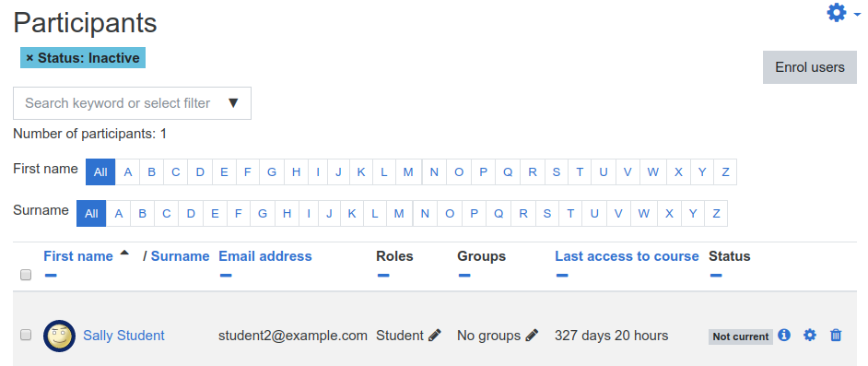The width and height of the screenshot is (868, 366).
Task: Open the actions gear menu at top right
Action: [x=842, y=12]
